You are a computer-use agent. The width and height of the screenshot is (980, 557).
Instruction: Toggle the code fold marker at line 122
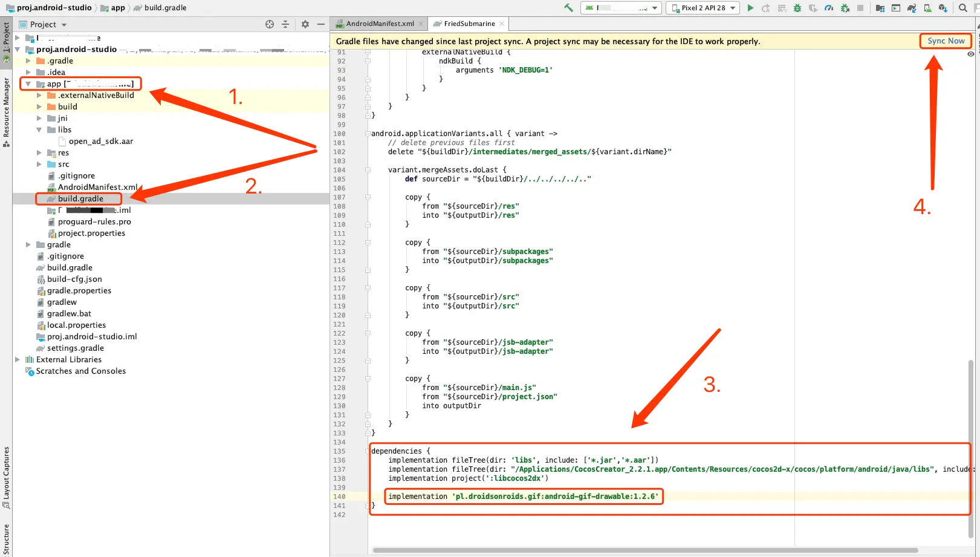coord(368,333)
